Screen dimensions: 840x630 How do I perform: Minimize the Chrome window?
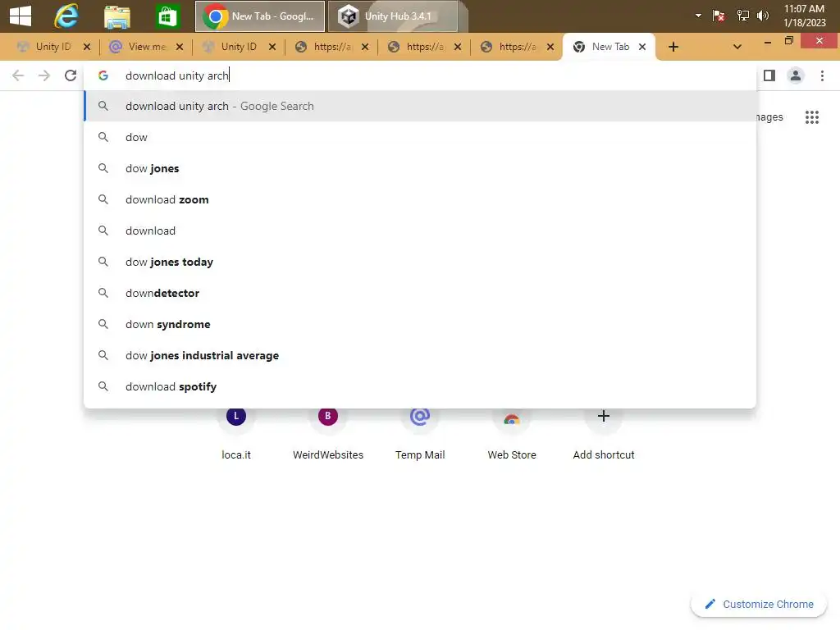click(x=768, y=41)
